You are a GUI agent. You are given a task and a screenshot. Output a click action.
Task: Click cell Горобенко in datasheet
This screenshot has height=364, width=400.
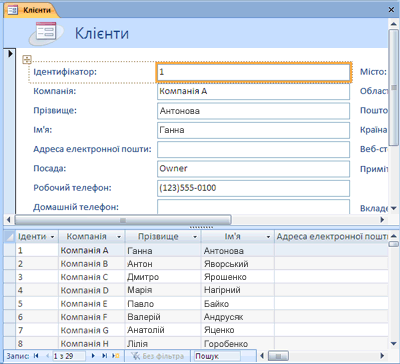(x=238, y=343)
